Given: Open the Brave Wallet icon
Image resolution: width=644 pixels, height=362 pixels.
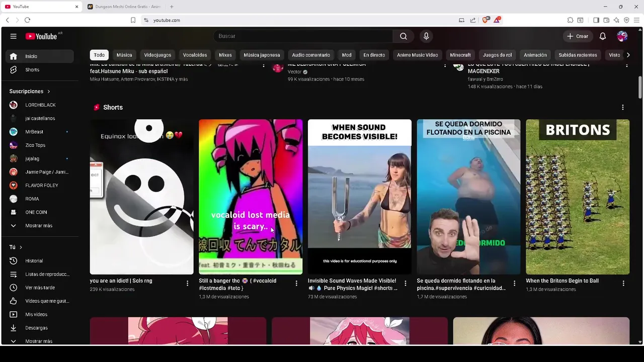Looking at the screenshot, I should (x=606, y=20).
